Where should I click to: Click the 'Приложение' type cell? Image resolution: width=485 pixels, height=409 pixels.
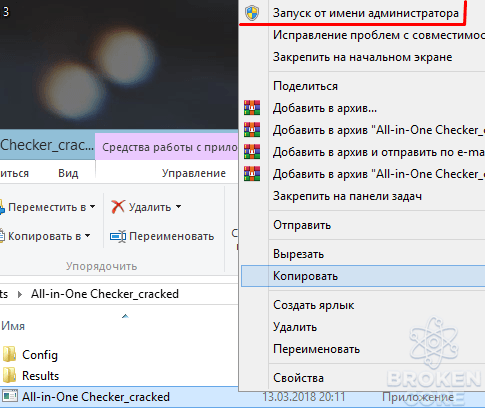pos(418,397)
